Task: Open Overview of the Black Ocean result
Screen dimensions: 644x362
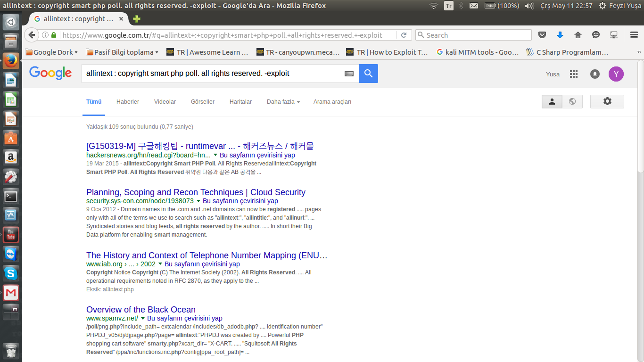Action: [140, 310]
